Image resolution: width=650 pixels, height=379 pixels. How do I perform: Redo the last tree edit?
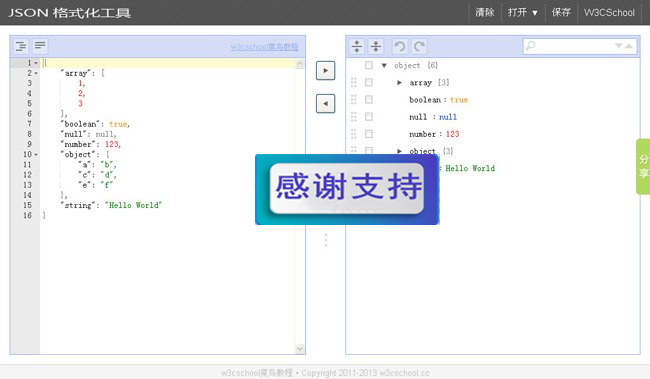[419, 46]
